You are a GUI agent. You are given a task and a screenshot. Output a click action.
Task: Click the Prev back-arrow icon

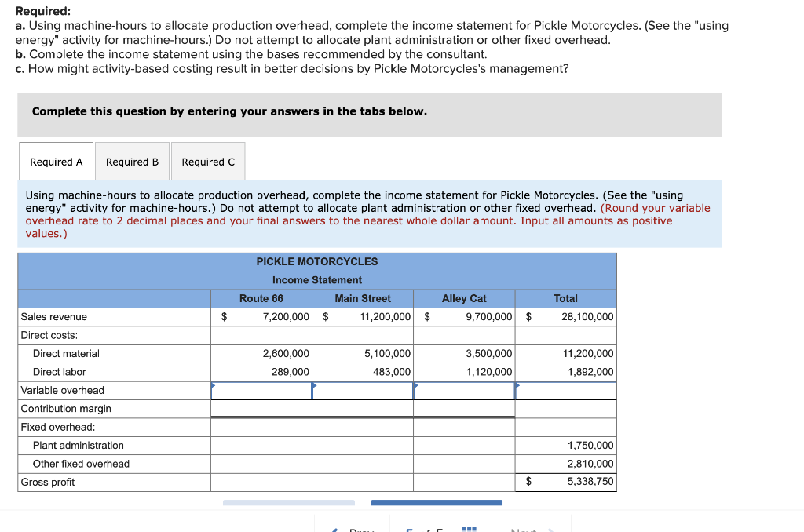[335, 530]
